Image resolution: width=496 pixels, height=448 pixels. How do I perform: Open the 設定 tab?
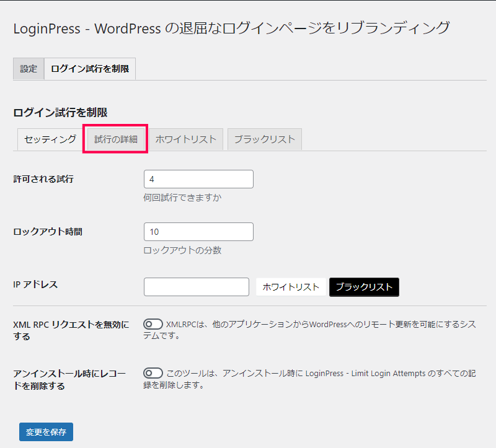point(29,69)
